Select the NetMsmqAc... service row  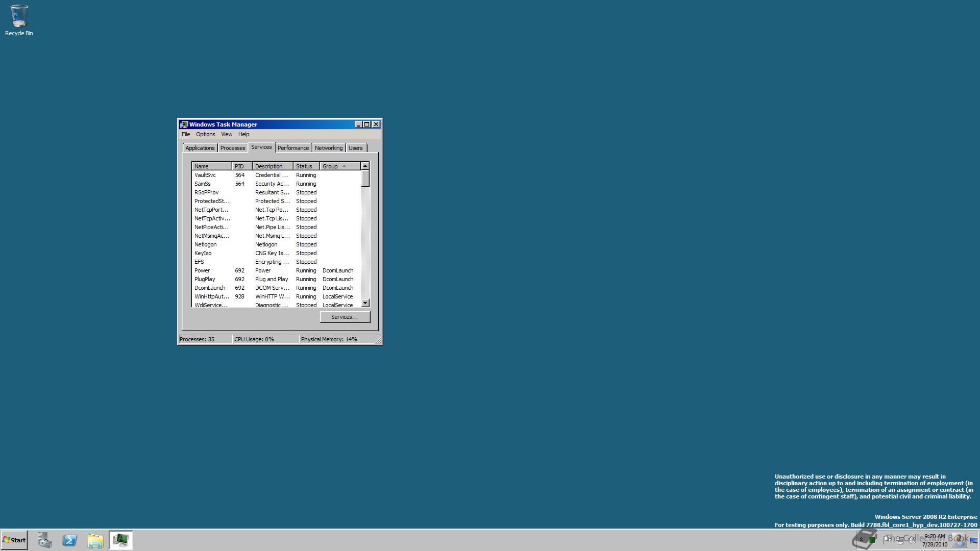pyautogui.click(x=276, y=236)
